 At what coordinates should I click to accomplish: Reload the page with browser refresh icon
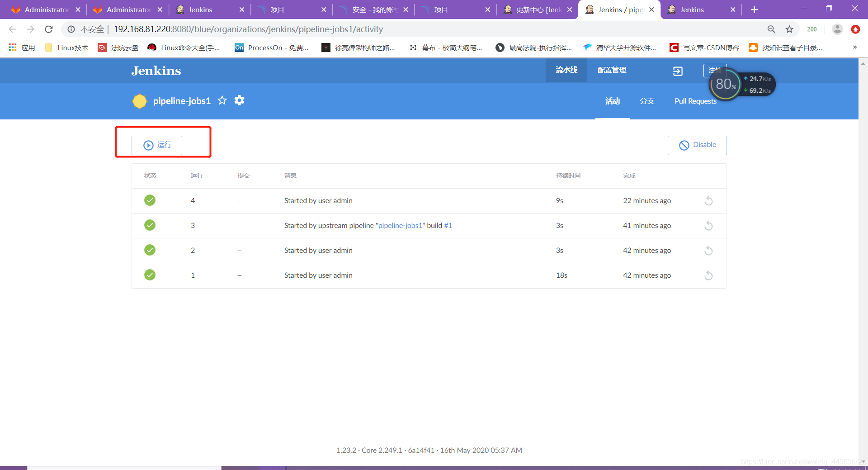click(x=49, y=29)
